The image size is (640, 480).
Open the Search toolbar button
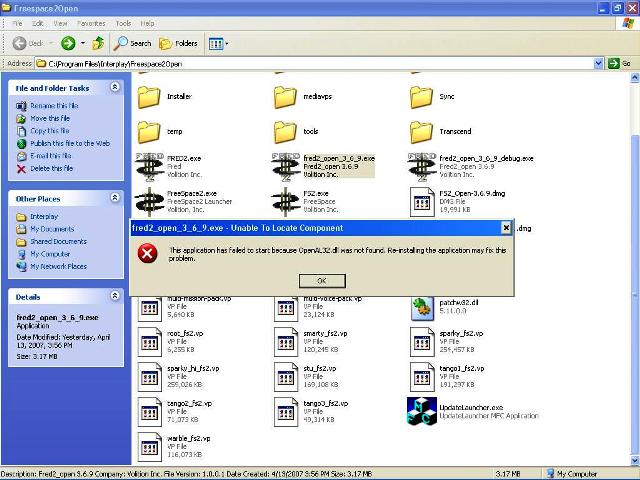132,43
